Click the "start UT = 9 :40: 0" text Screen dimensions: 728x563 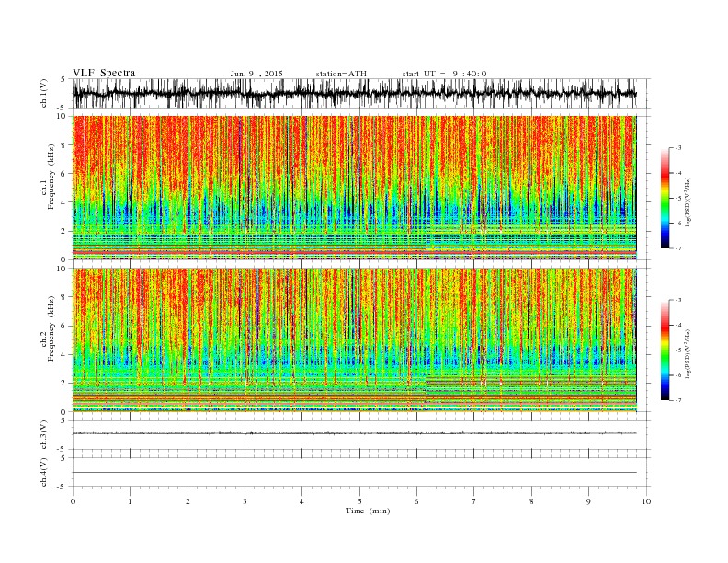pyautogui.click(x=444, y=74)
